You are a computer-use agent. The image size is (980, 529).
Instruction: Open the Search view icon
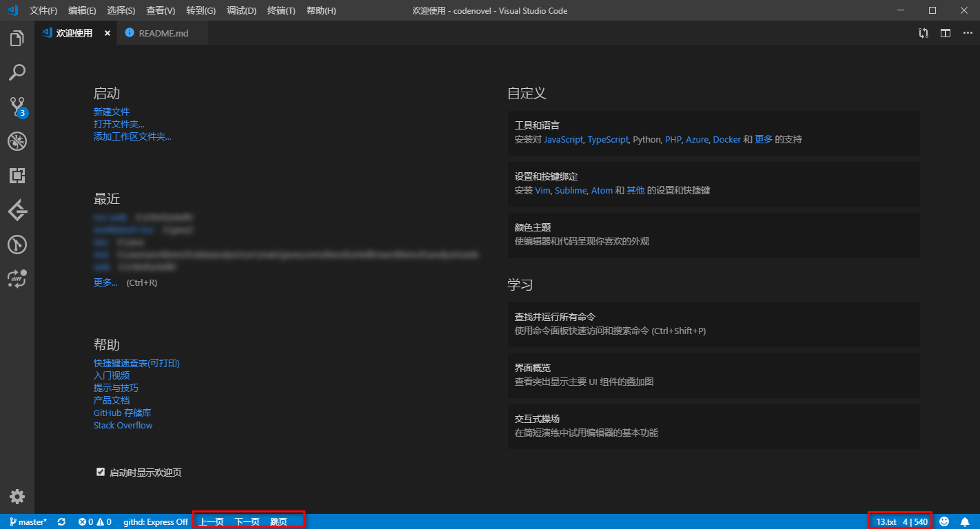point(17,72)
